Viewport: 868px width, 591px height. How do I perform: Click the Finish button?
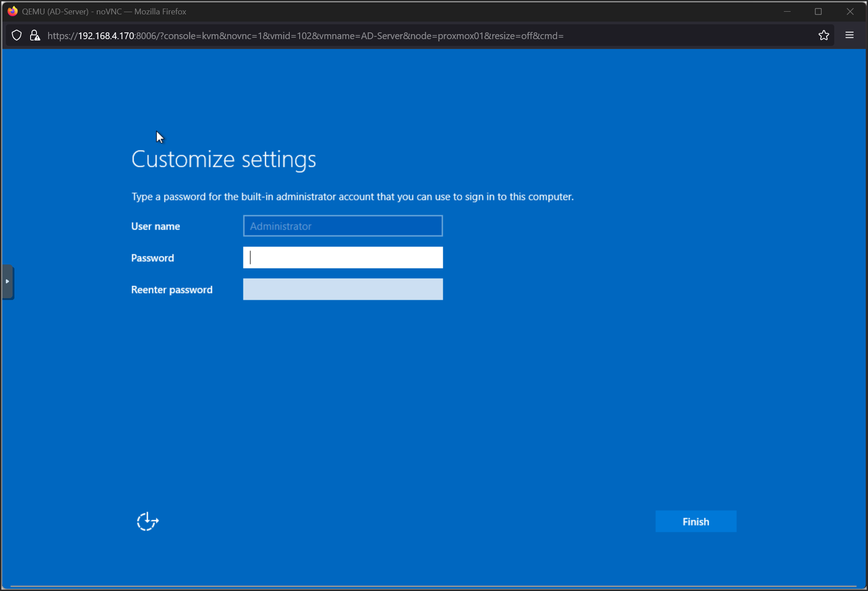click(x=695, y=521)
